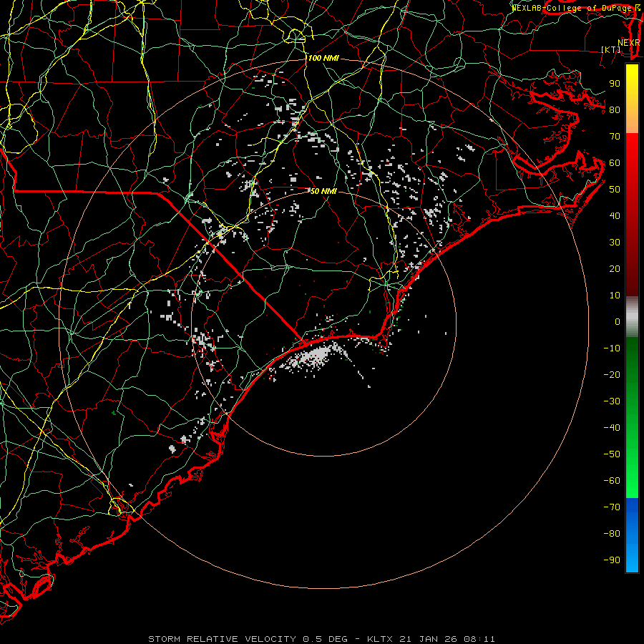Select the 50 value on the velocity scale
The width and height of the screenshot is (644, 644).
(x=615, y=190)
